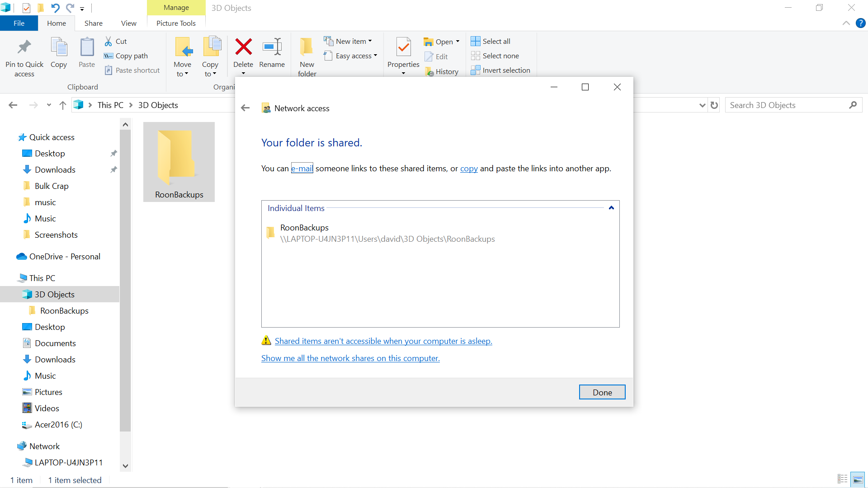Collapse the Individual Items section
Image resolution: width=868 pixels, height=488 pixels.
(x=611, y=208)
